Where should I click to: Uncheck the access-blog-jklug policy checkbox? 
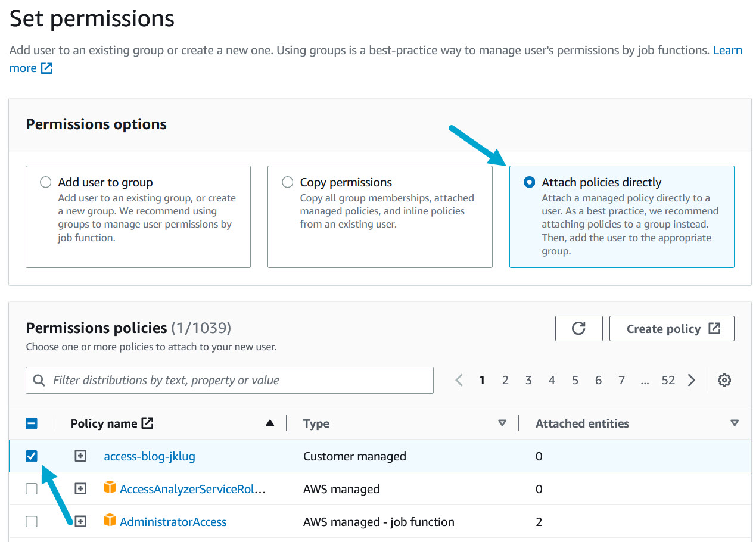(32, 456)
